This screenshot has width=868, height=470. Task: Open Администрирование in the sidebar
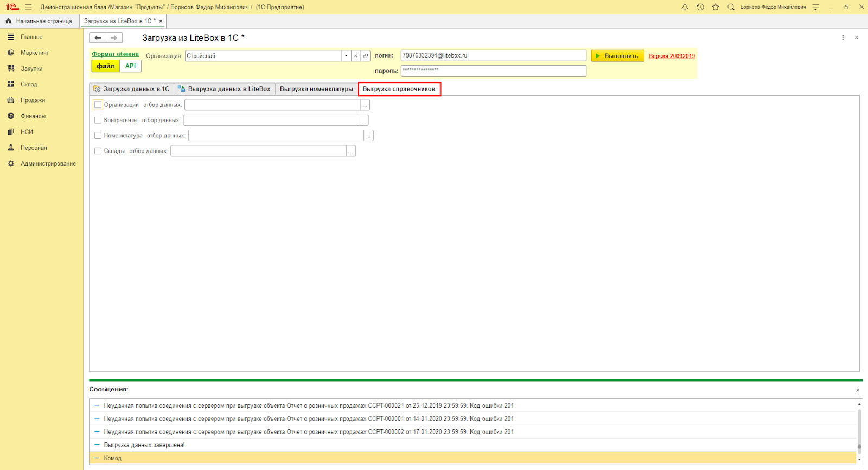[48, 163]
